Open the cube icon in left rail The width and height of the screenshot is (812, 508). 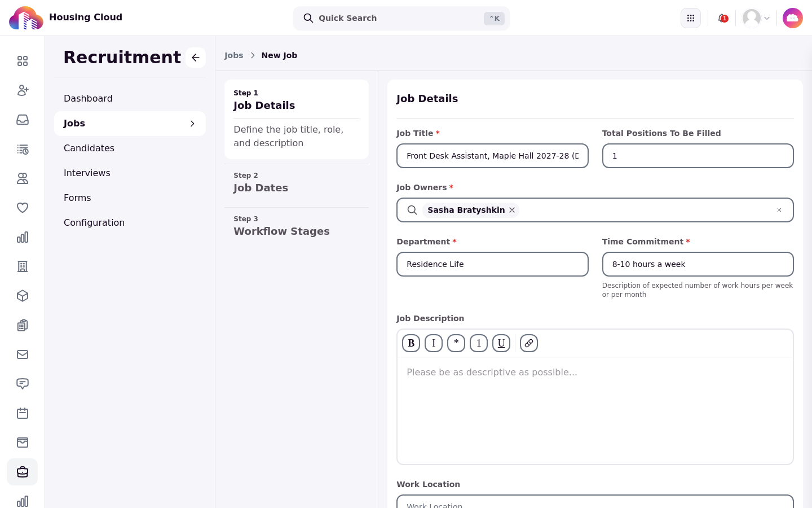tap(23, 296)
